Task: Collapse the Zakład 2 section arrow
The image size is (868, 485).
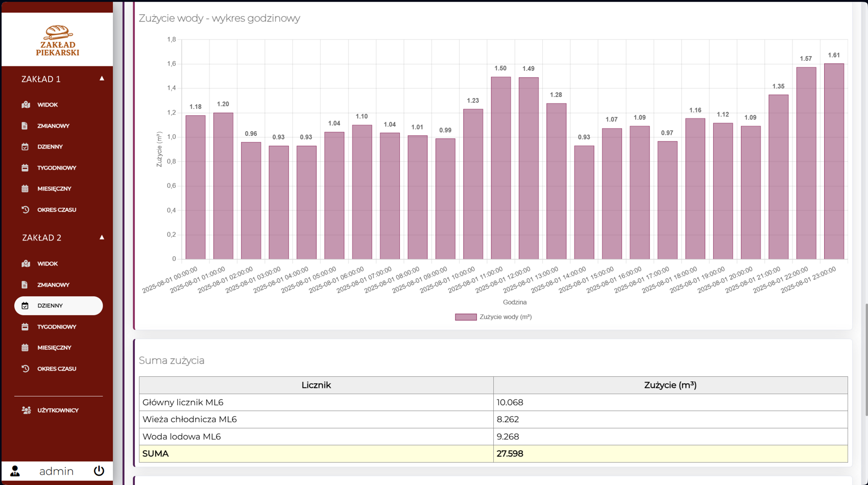Action: (102, 237)
